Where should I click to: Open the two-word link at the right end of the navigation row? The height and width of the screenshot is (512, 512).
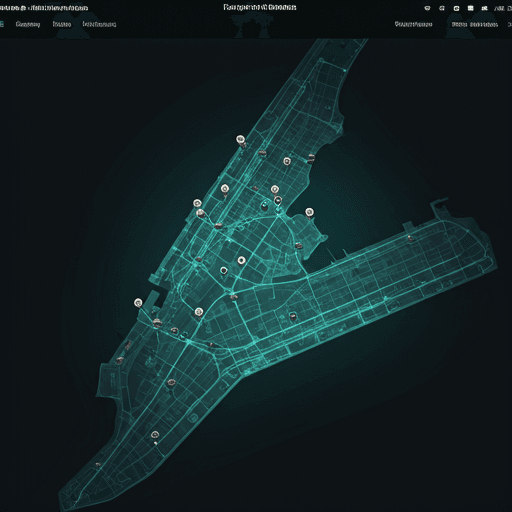[x=475, y=24]
